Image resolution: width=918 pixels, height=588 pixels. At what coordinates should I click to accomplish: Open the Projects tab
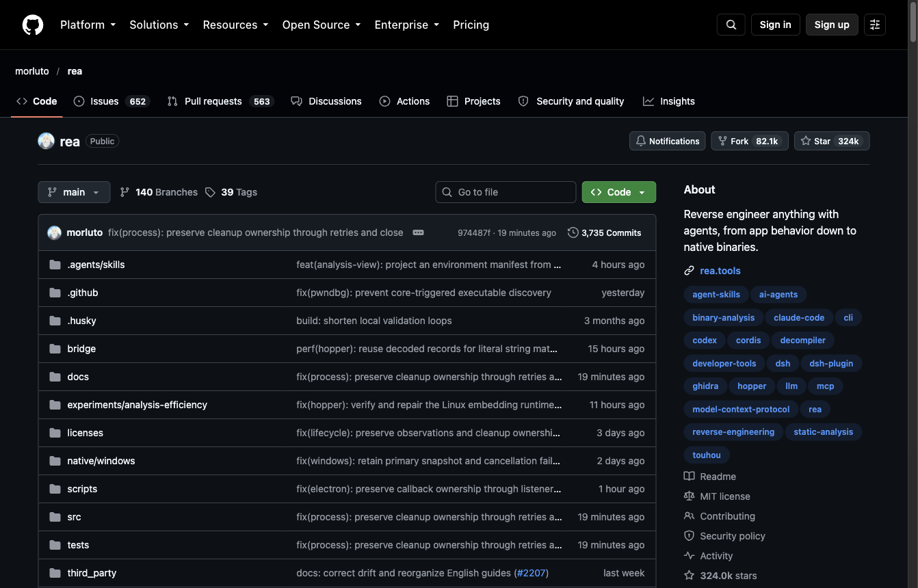tap(473, 101)
